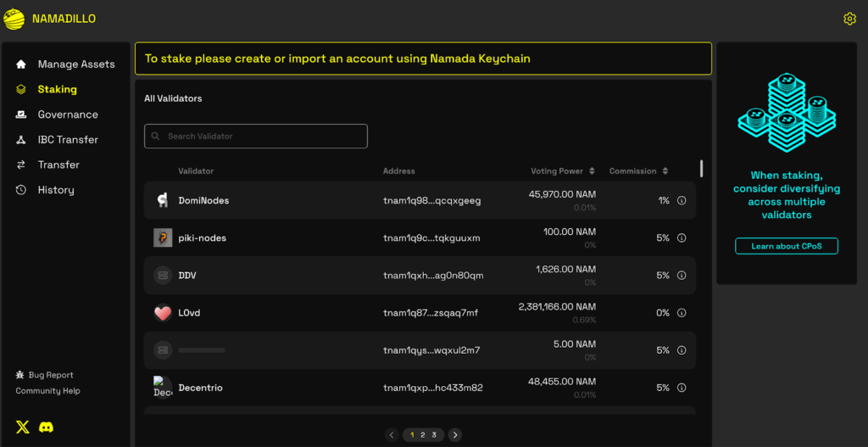The height and width of the screenshot is (447, 868).
Task: Show info for Decentrio validator
Action: pyautogui.click(x=682, y=388)
